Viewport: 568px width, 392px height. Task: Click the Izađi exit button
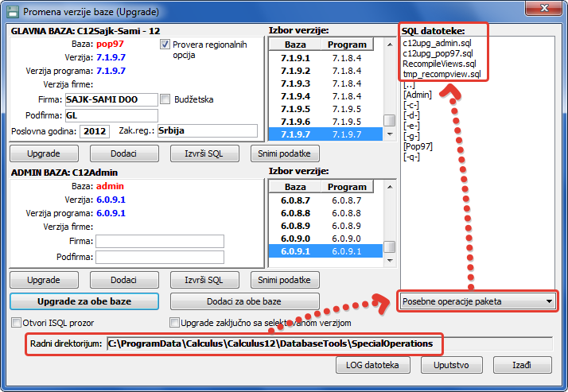pyautogui.click(x=522, y=365)
